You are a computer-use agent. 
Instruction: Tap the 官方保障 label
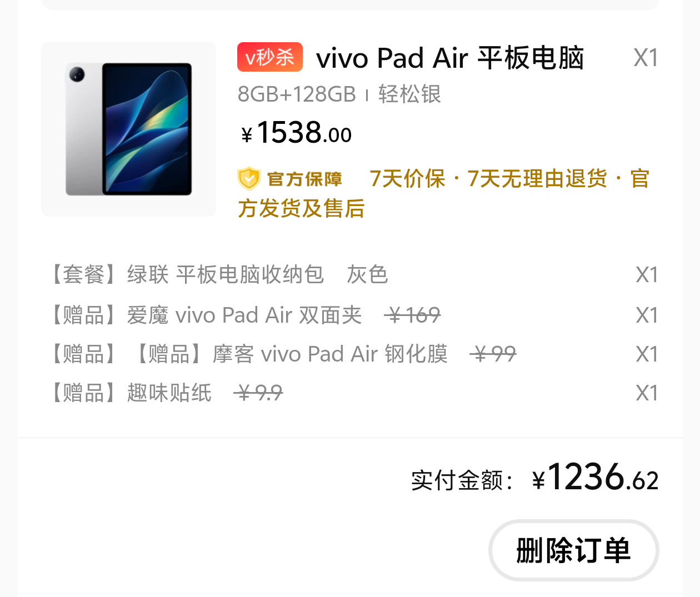click(x=304, y=179)
